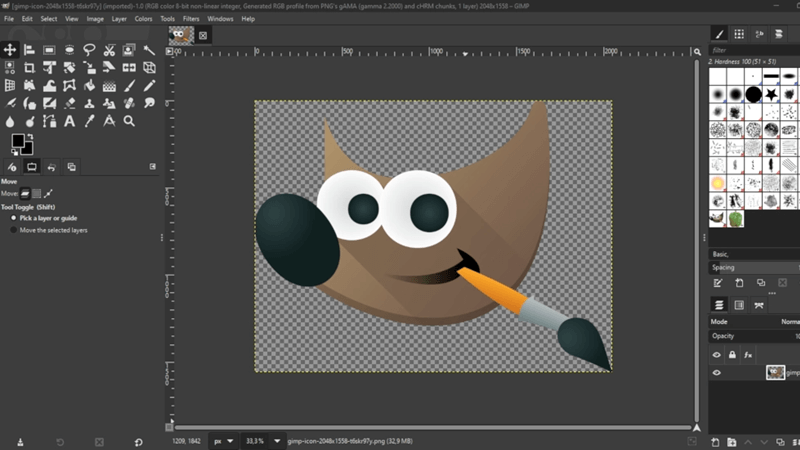Open the Filters menu

point(191,19)
